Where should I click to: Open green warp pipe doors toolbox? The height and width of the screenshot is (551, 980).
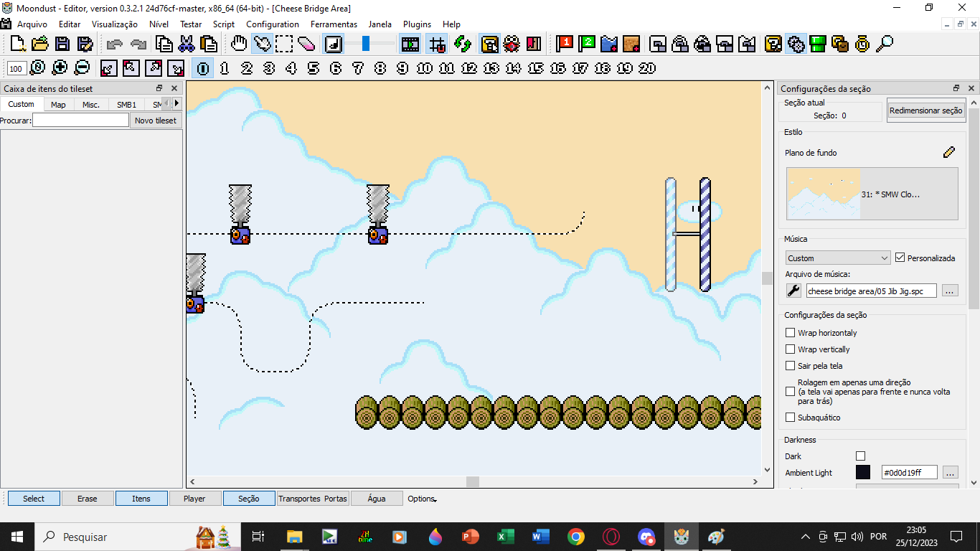[x=818, y=44]
